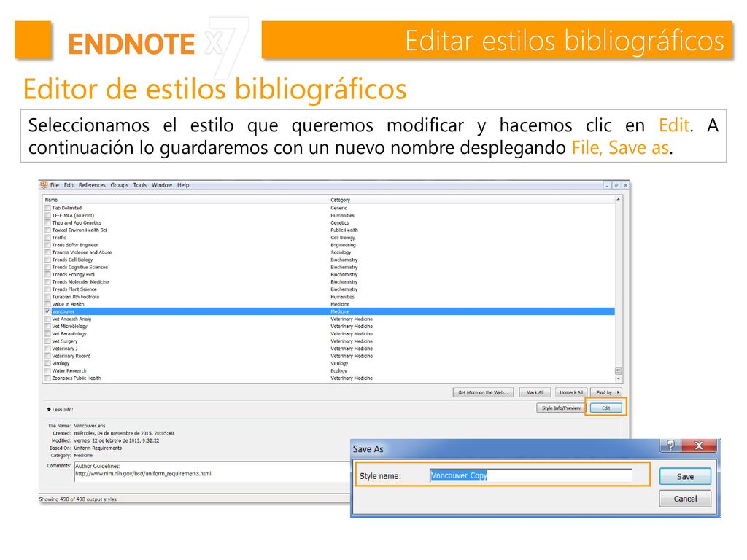Click Cancel in Save As dialog
Viewport: 747px width, 560px height.
[x=685, y=499]
